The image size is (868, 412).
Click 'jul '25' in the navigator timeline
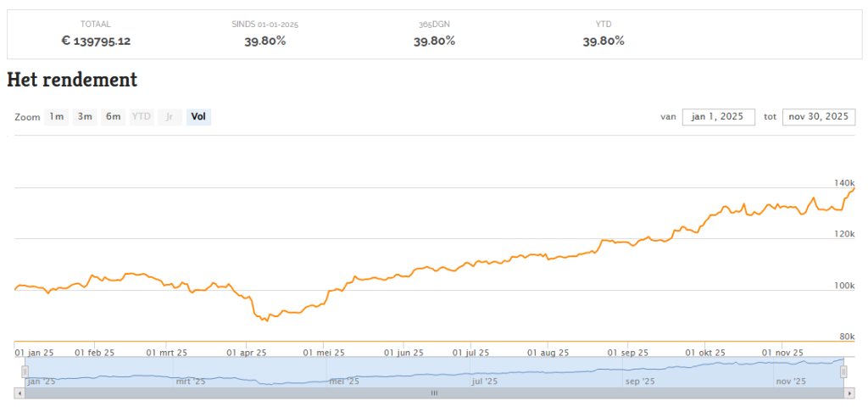point(484,381)
